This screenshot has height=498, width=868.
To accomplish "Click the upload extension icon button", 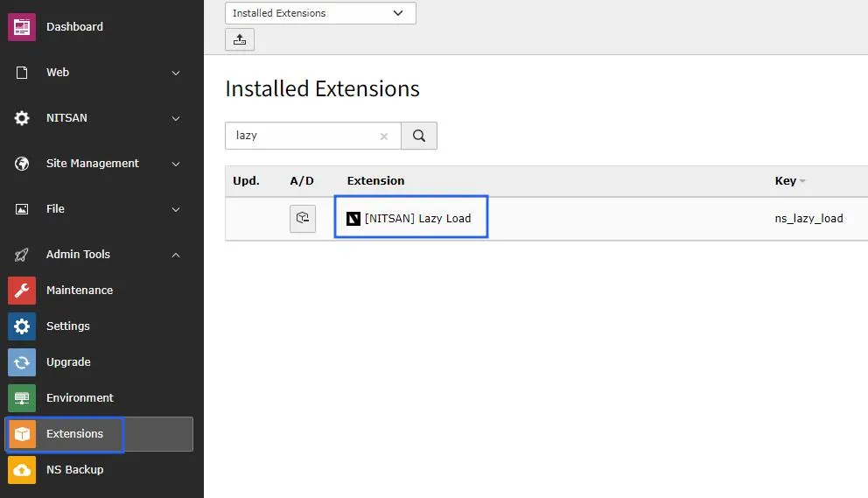I will click(240, 39).
